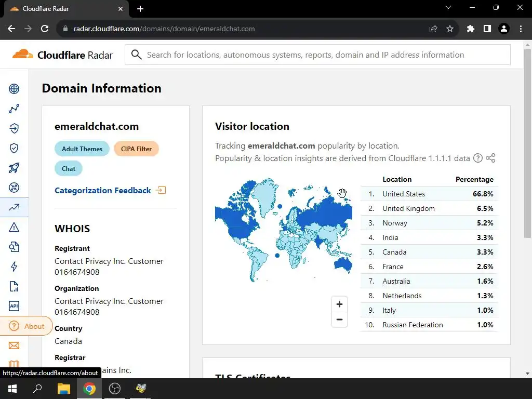The width and height of the screenshot is (532, 399).
Task: Select the Italy row
Action: (x=429, y=311)
